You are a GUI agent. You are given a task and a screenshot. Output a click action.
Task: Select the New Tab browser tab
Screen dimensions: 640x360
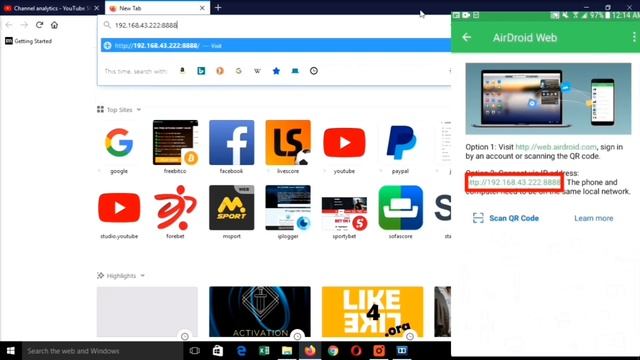point(157,8)
